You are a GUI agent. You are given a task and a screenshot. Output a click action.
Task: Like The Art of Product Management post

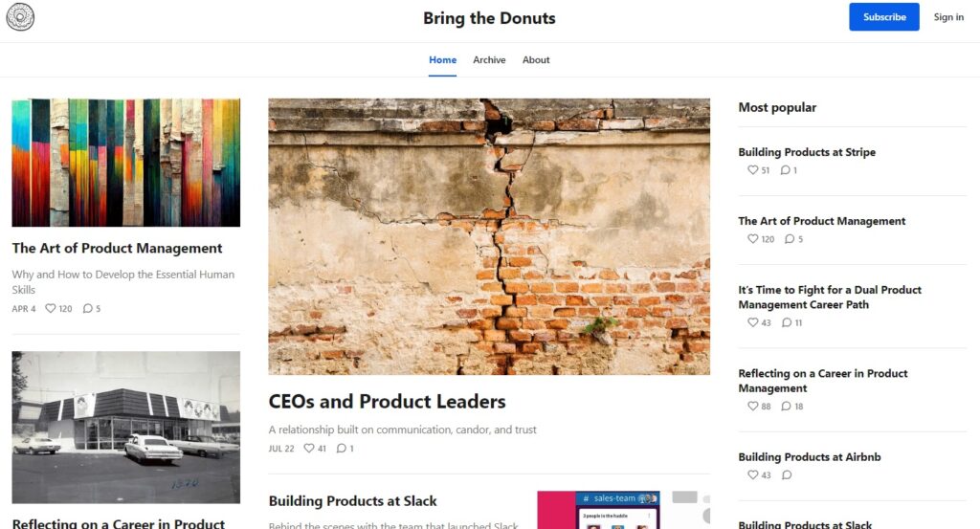coord(51,309)
